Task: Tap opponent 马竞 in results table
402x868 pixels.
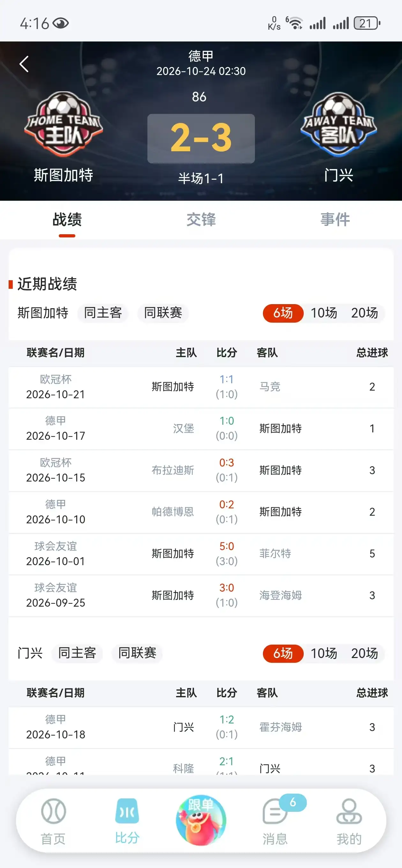Action: point(270,387)
